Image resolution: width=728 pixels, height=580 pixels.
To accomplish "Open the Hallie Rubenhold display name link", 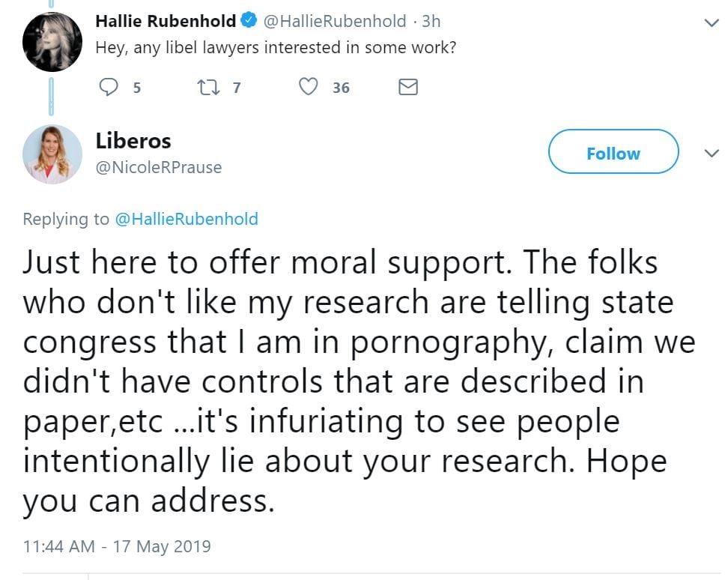I will 166,21.
